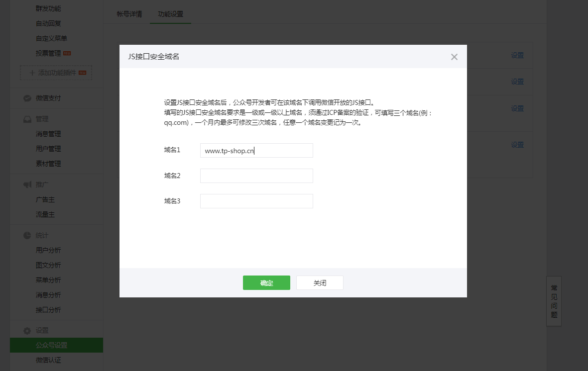Click the 微信支付 icon in the sidebar
588x371 pixels.
pos(27,98)
